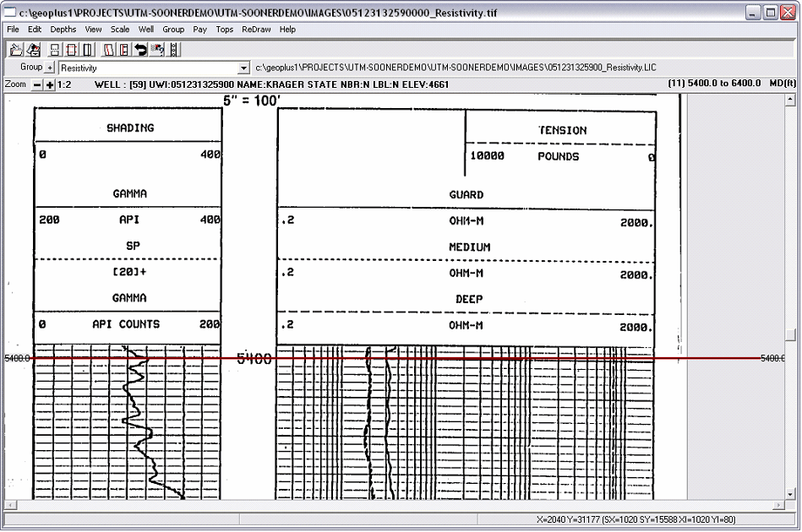Zoom out with the minus button

tap(37, 84)
